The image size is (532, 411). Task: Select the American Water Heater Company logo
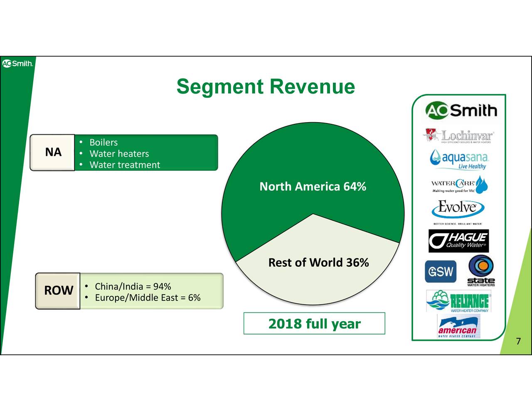458,326
